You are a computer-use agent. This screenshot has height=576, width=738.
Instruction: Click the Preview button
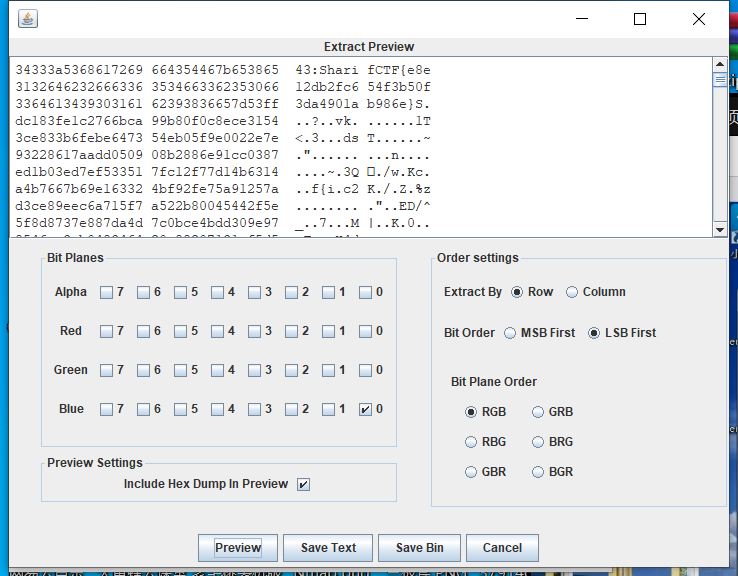click(238, 548)
